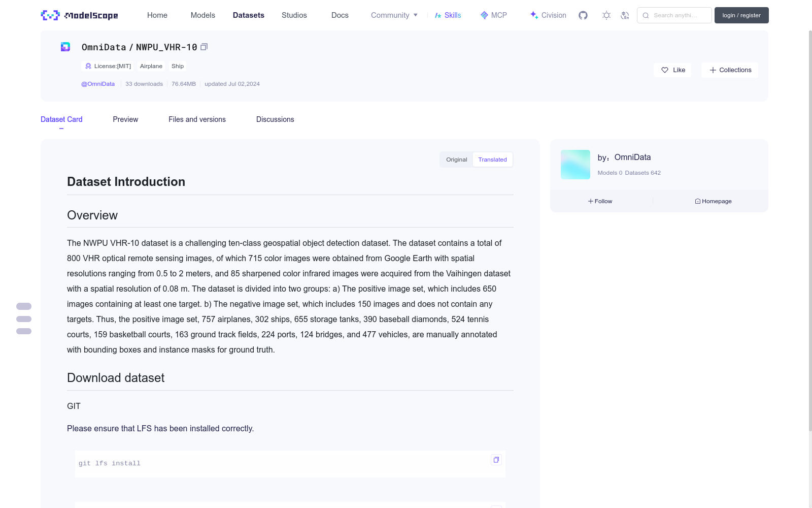Switch to Files and versions tab

click(x=197, y=119)
